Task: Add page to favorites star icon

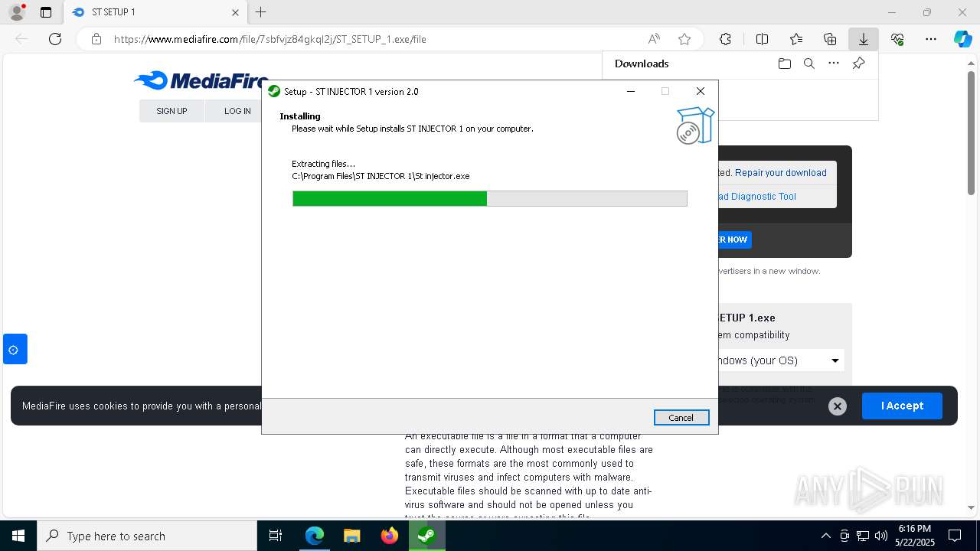Action: [x=684, y=39]
